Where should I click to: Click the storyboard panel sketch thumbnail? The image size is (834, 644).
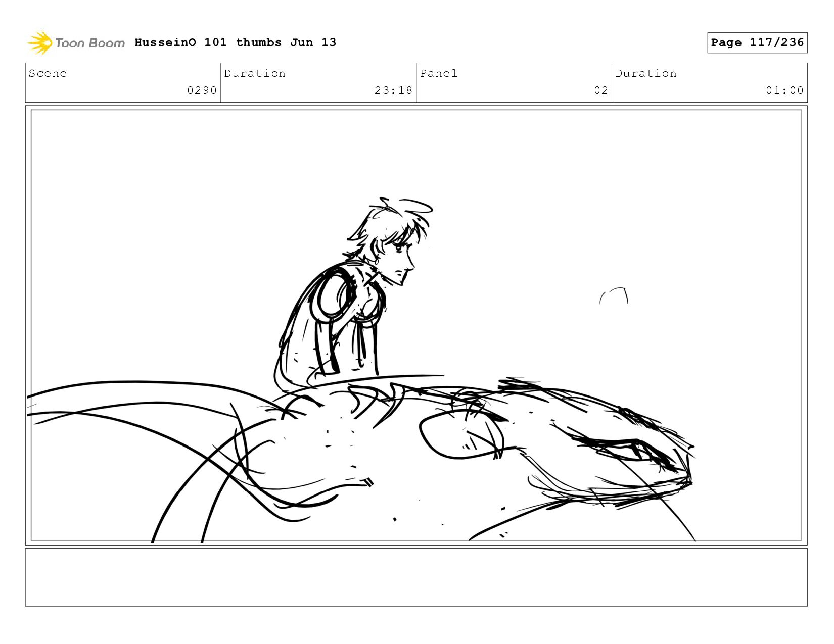point(416,325)
